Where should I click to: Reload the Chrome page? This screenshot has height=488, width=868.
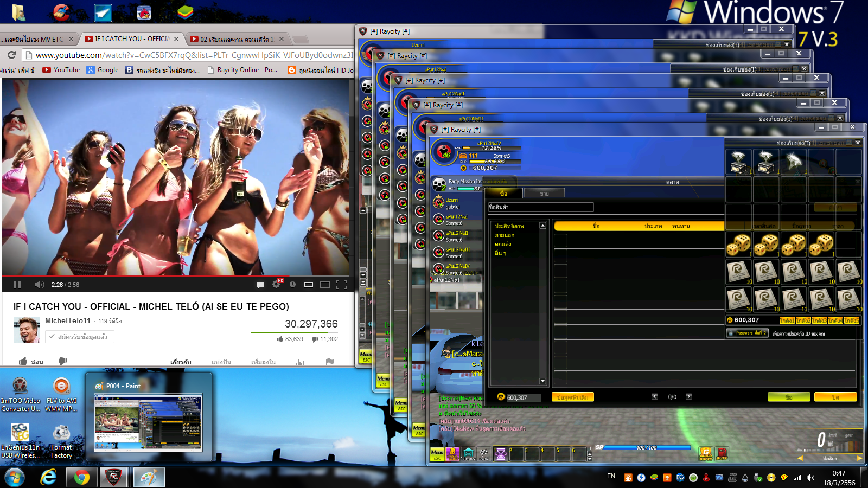pyautogui.click(x=11, y=55)
